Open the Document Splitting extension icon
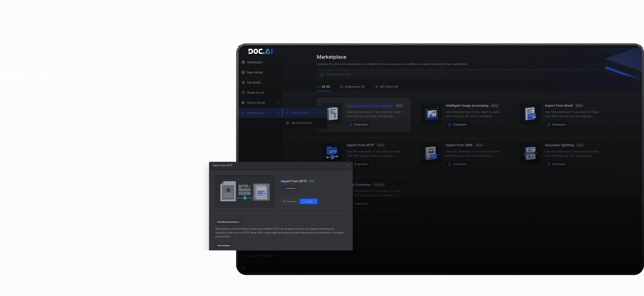 530,153
